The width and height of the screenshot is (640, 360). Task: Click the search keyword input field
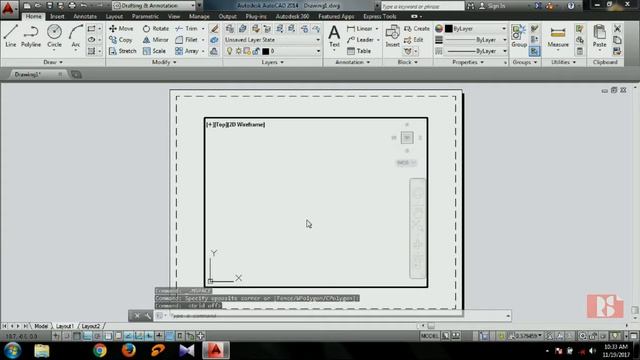422,6
